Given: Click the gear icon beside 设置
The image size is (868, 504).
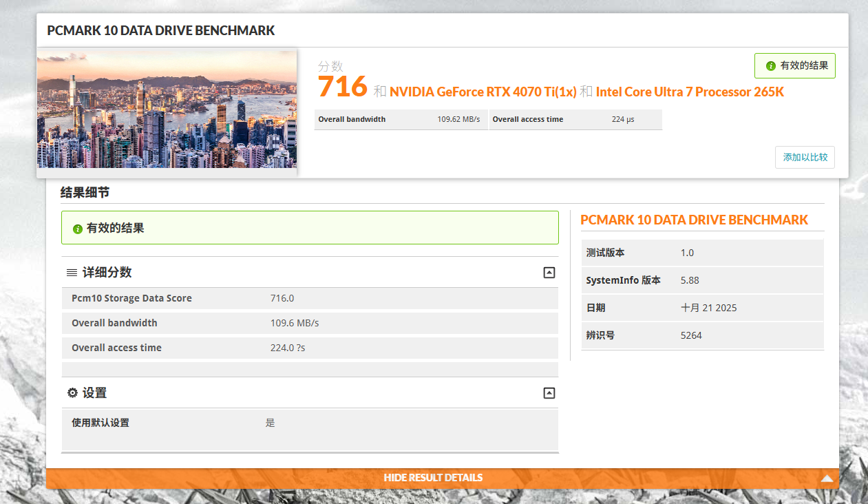Looking at the screenshot, I should click(x=72, y=393).
